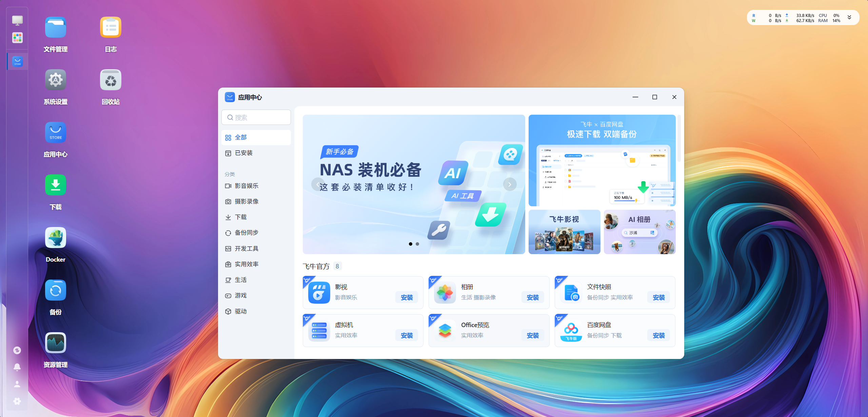The height and width of the screenshot is (417, 868).
Task: Install the 百度网盘 app
Action: pyautogui.click(x=658, y=336)
